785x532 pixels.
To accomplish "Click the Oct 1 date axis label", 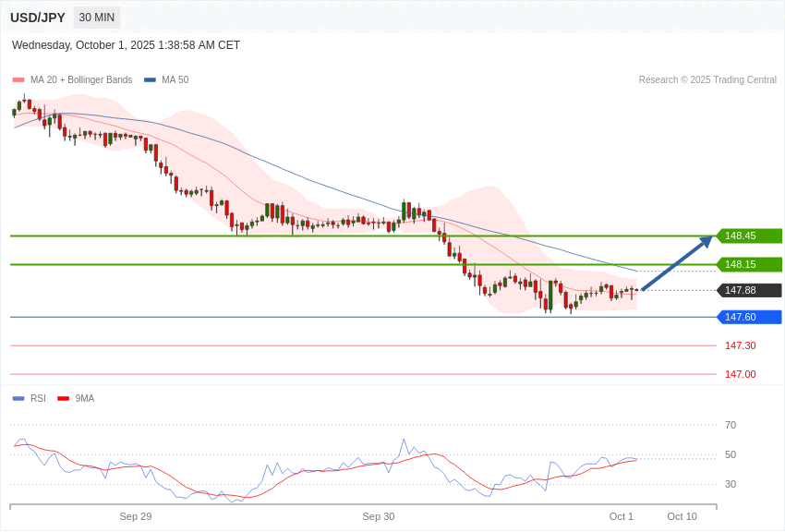I will point(622,516).
